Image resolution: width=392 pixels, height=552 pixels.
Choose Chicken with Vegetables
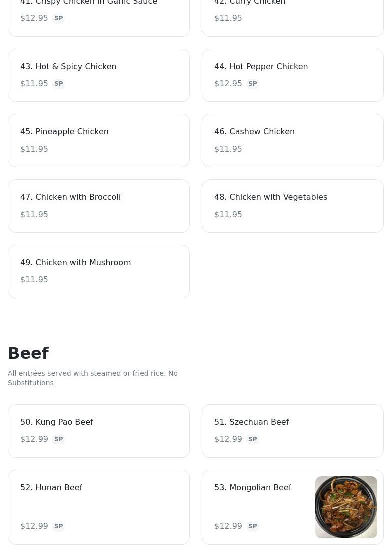coord(292,206)
